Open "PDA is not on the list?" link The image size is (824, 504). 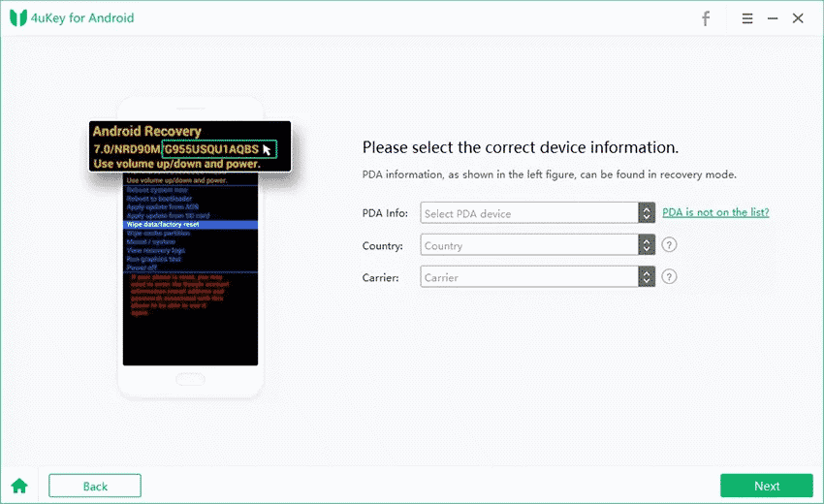point(715,212)
